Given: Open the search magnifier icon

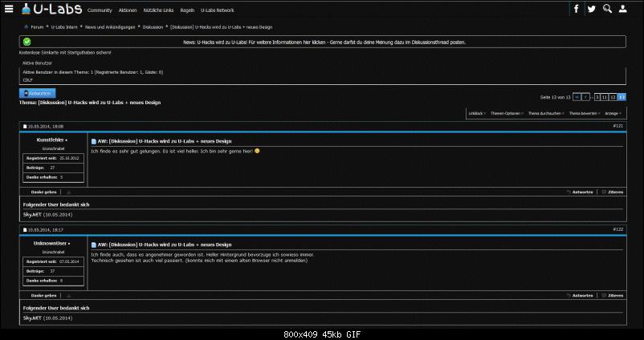Looking at the screenshot, I should pyautogui.click(x=607, y=9).
